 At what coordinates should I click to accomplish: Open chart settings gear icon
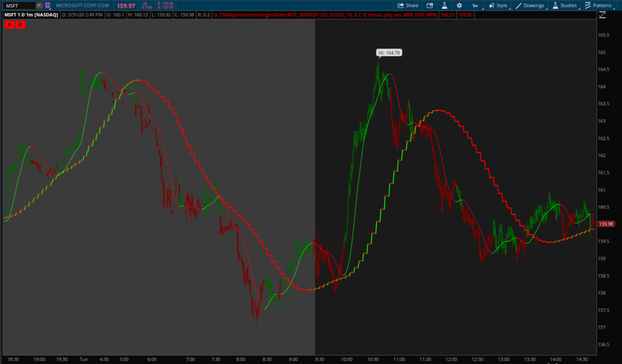click(459, 6)
